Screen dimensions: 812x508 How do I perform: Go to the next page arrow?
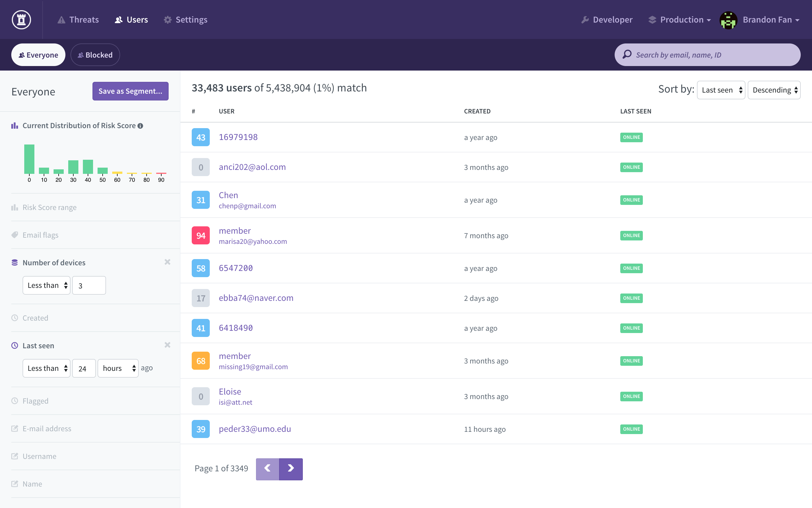291,469
